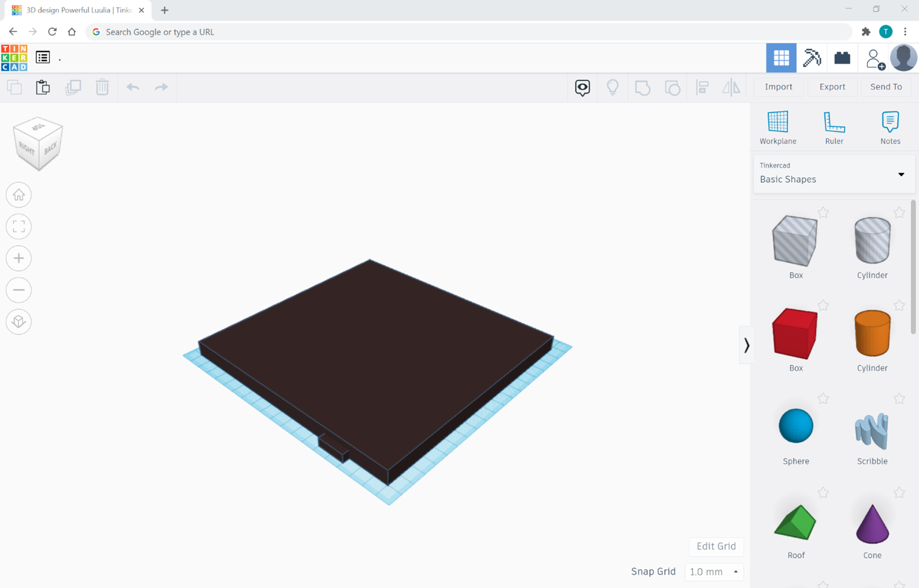Select the Workplane tool
This screenshot has width=919, height=588.
[778, 128]
